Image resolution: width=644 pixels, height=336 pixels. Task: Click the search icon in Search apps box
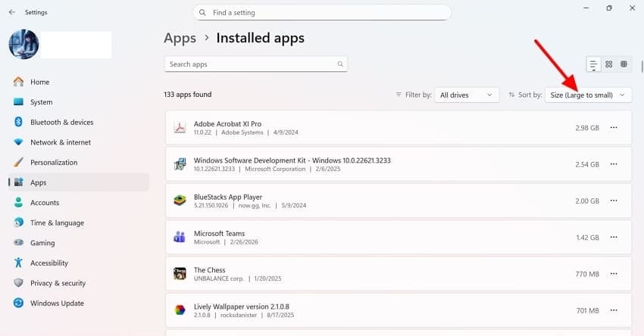[340, 64]
